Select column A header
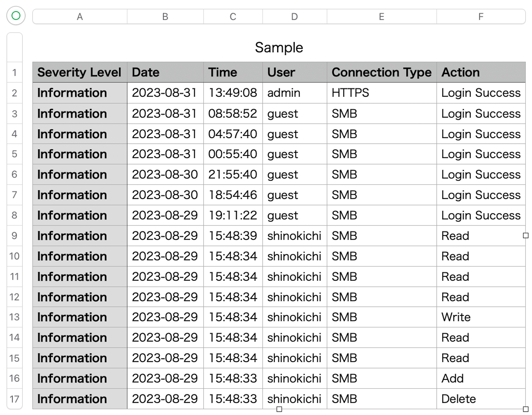 [80, 17]
